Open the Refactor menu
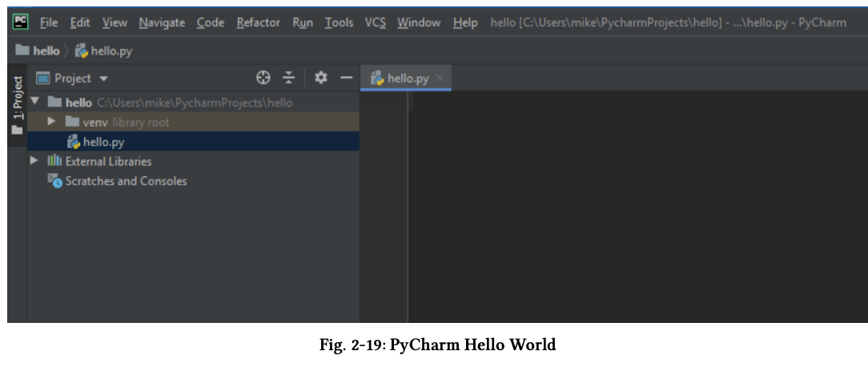Image resolution: width=868 pixels, height=367 pixels. [x=259, y=22]
